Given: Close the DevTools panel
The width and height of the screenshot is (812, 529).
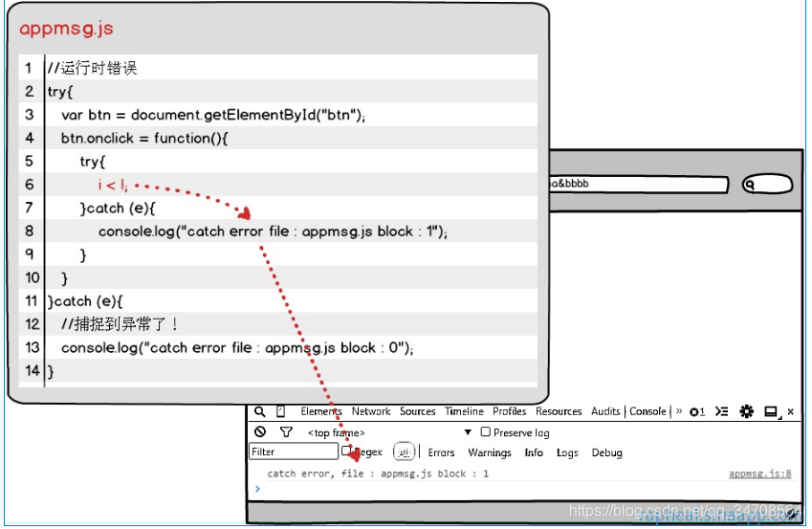Looking at the screenshot, I should 791,412.
